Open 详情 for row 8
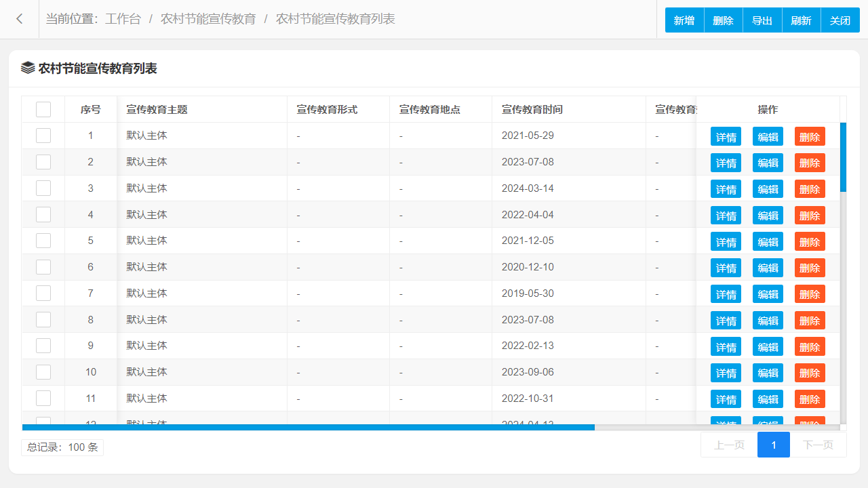The image size is (868, 488). [x=726, y=321]
